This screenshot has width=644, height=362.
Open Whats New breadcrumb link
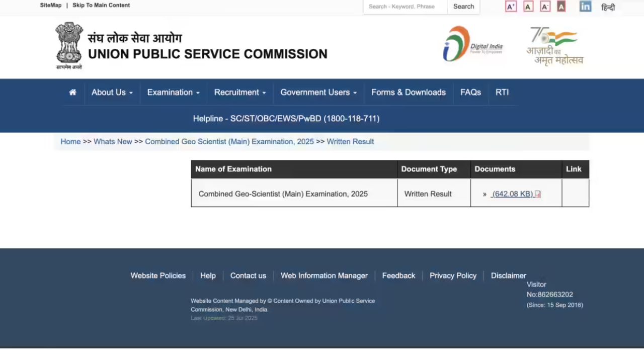pyautogui.click(x=113, y=142)
